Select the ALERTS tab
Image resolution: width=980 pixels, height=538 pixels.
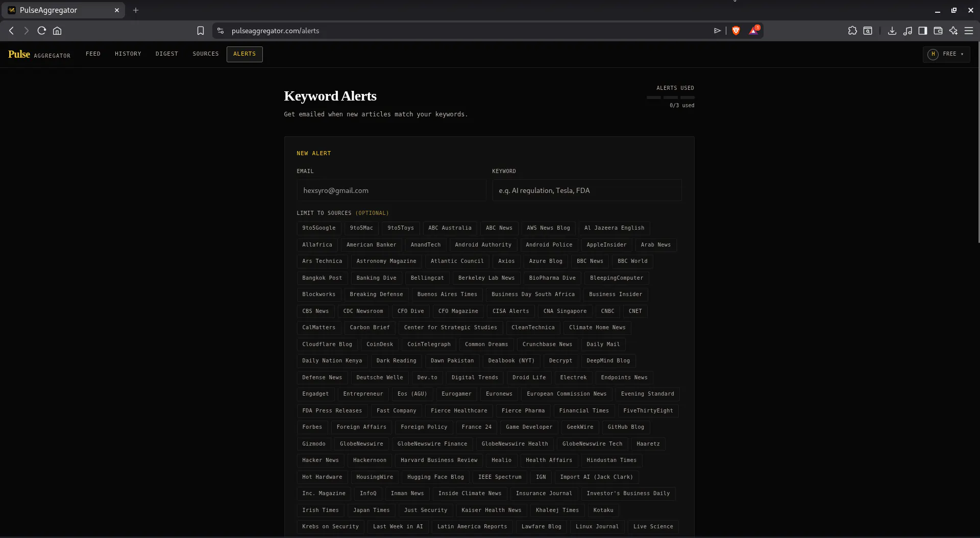coord(244,54)
